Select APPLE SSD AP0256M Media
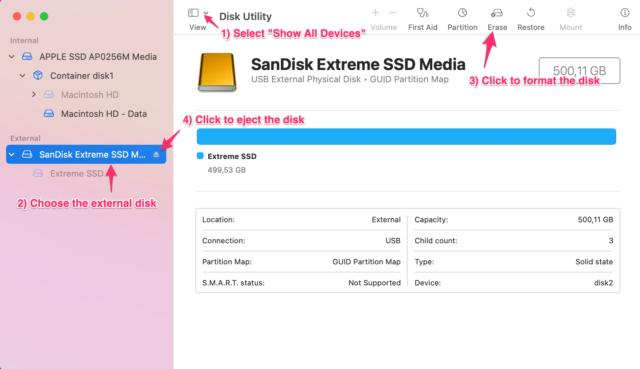This screenshot has height=369, width=640. pyautogui.click(x=98, y=57)
